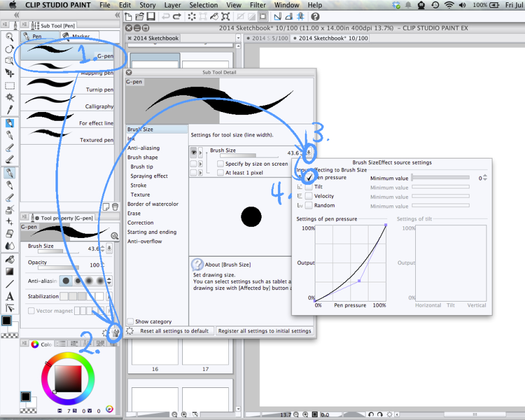525x420 pixels.
Task: Switch to 2014 Sketchbook 5/100 tab
Action: click(267, 38)
